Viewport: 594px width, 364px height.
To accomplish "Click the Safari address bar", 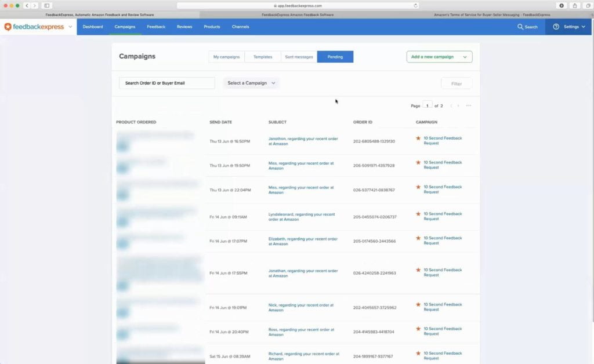I will [298, 6].
